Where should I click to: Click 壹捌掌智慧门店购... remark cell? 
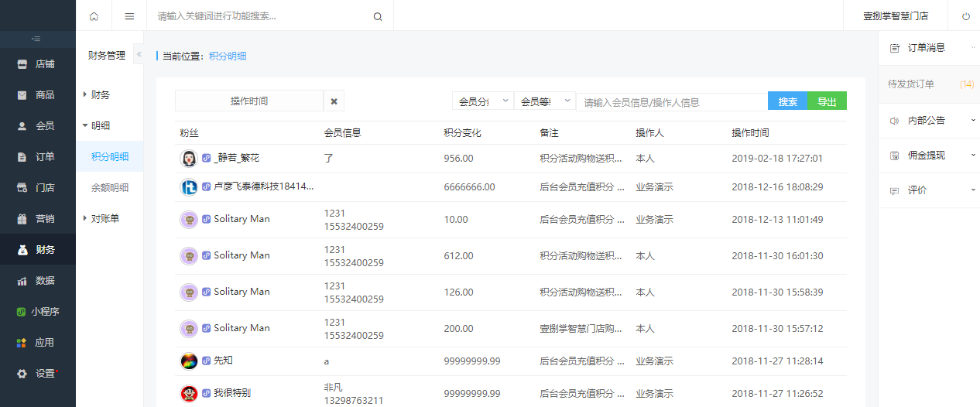[x=581, y=329]
